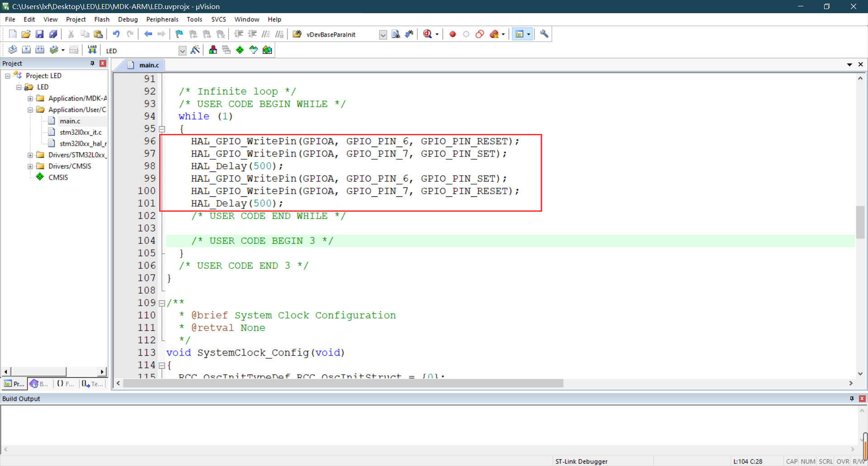Expand the Application/MDK-A group
Screen dimensions: 868x466
30,98
